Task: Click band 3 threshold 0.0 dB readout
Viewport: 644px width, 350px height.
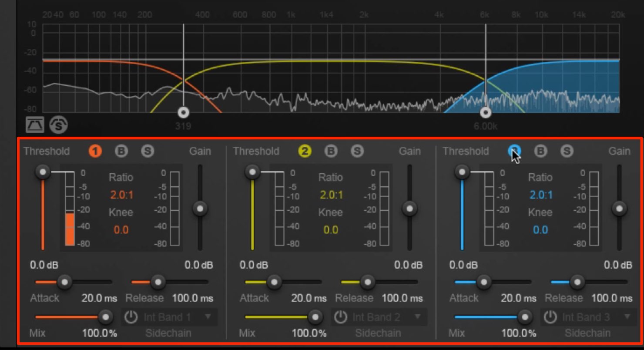Action: coord(463,265)
